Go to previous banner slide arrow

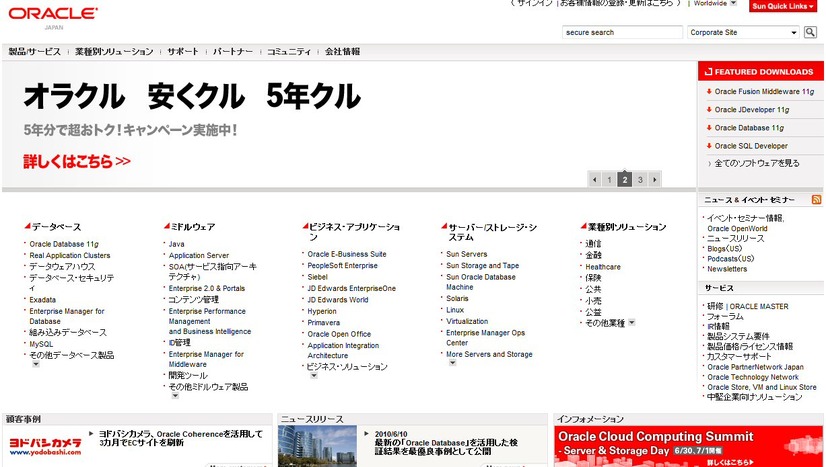(x=595, y=180)
